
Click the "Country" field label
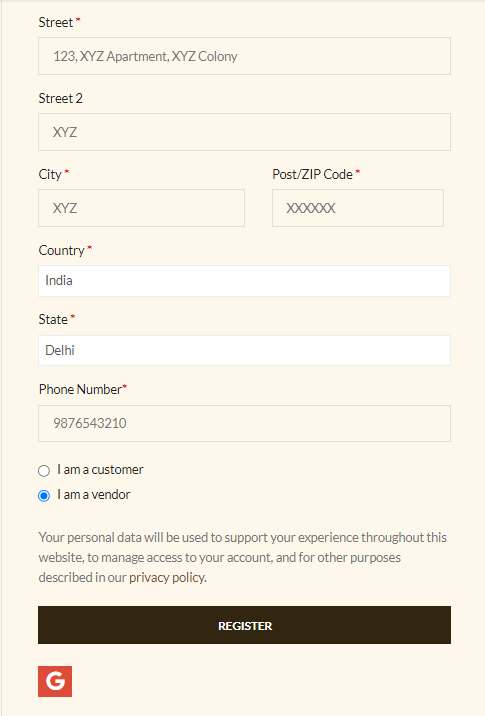[62, 250]
